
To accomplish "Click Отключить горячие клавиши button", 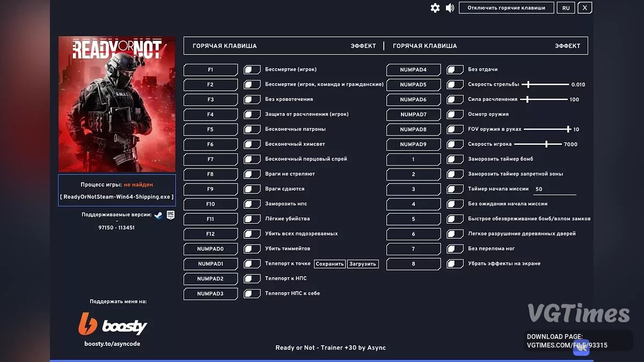I will coord(506,8).
